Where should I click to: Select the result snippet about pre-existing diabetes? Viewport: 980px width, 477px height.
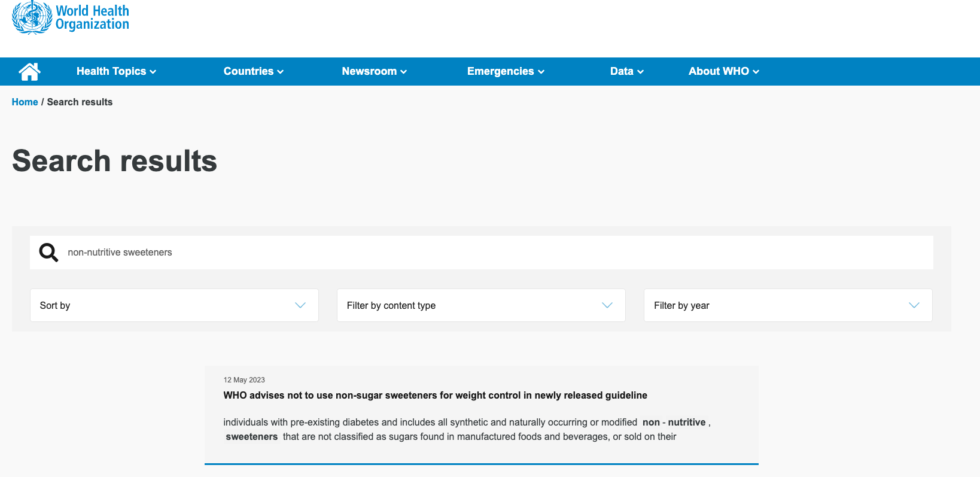point(467,430)
